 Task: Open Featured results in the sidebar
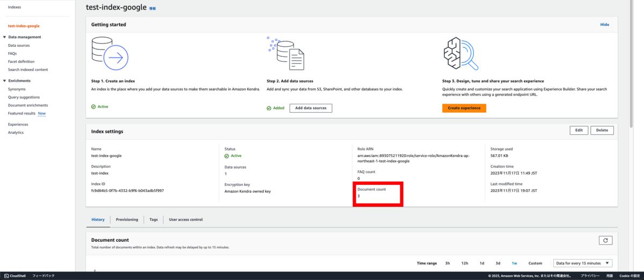(21, 113)
